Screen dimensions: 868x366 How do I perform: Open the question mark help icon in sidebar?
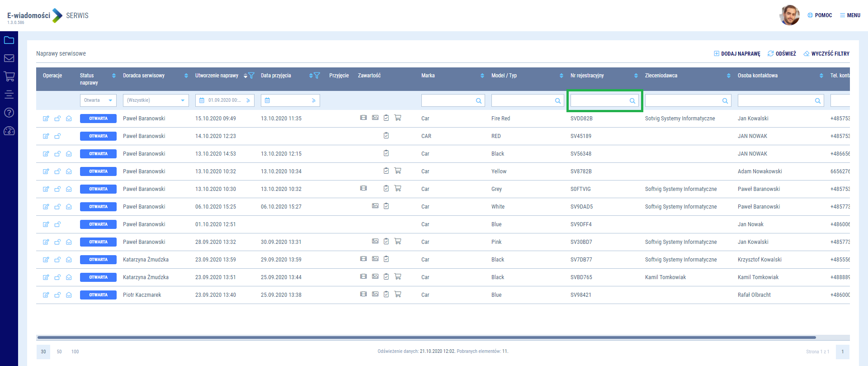(9, 113)
